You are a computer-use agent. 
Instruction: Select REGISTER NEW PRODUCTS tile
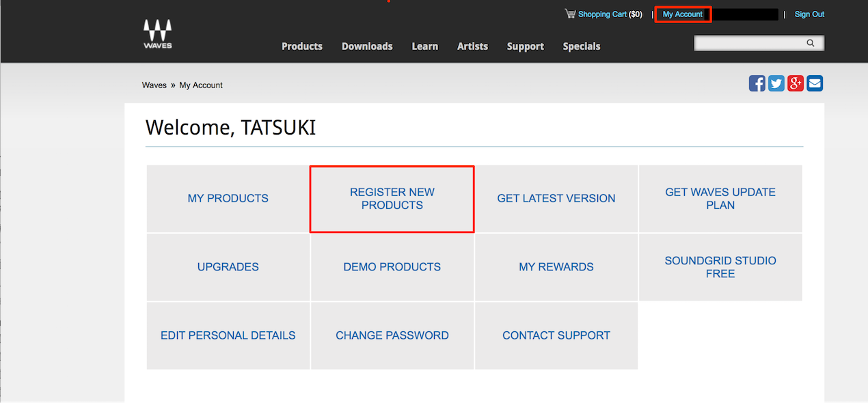click(392, 199)
